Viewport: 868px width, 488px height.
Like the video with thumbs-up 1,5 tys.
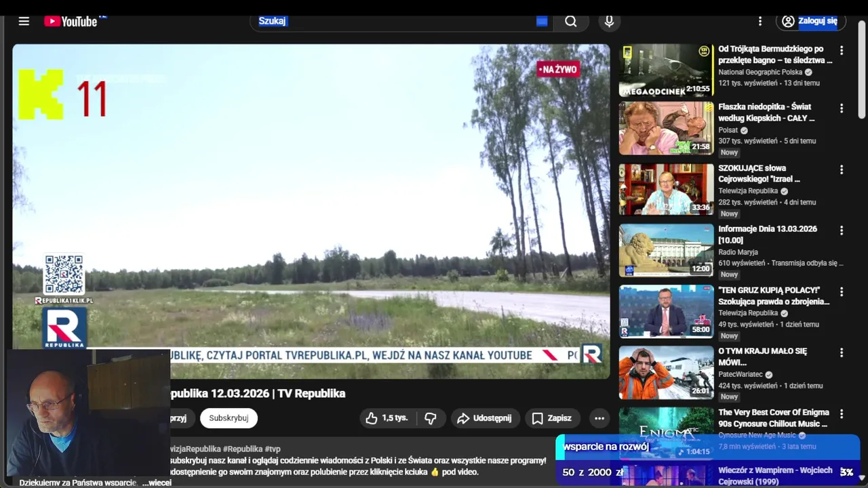pyautogui.click(x=387, y=418)
